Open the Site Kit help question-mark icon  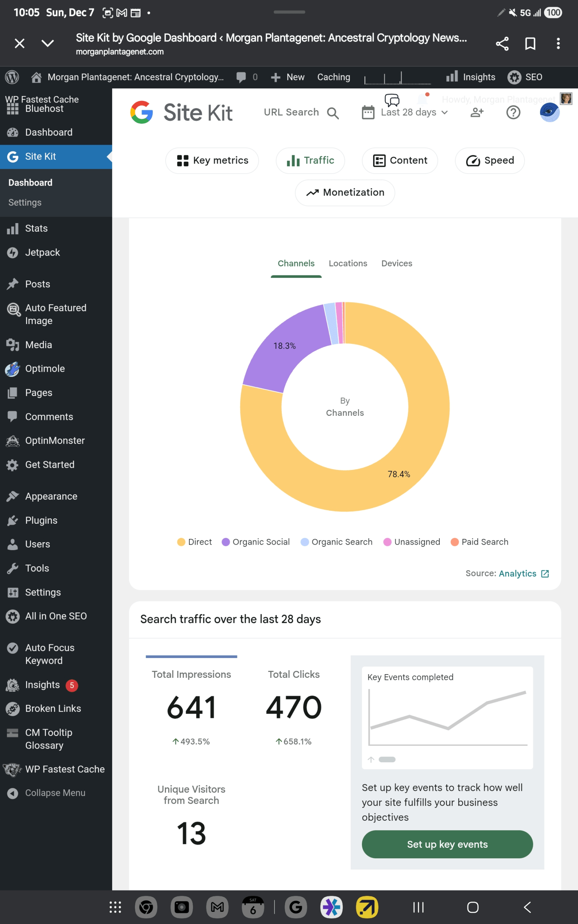(513, 113)
